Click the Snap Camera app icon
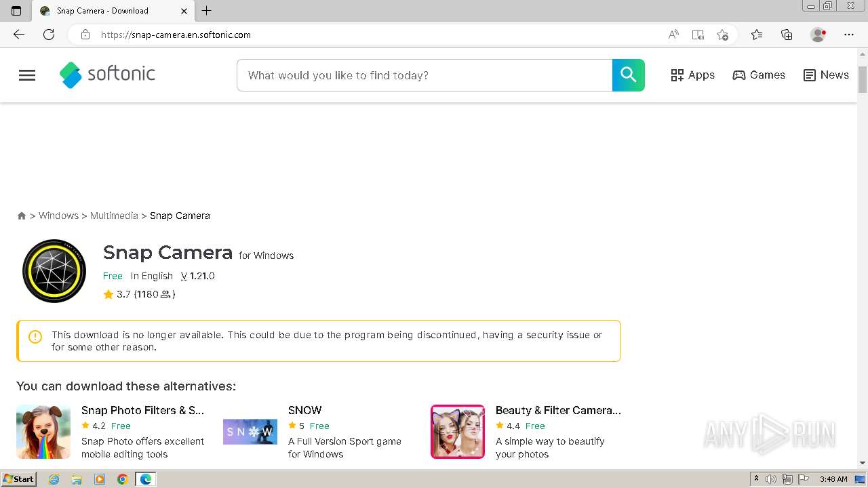The image size is (868, 488). (54, 271)
